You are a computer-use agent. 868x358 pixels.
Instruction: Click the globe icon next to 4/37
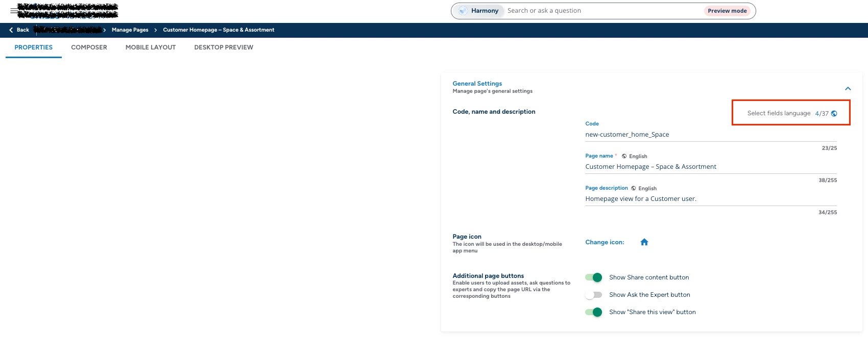[834, 114]
